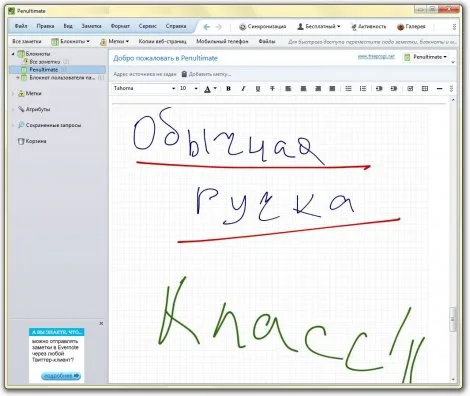This screenshot has height=396, width=470.
Task: Open the Галерея gallery
Action: click(411, 27)
